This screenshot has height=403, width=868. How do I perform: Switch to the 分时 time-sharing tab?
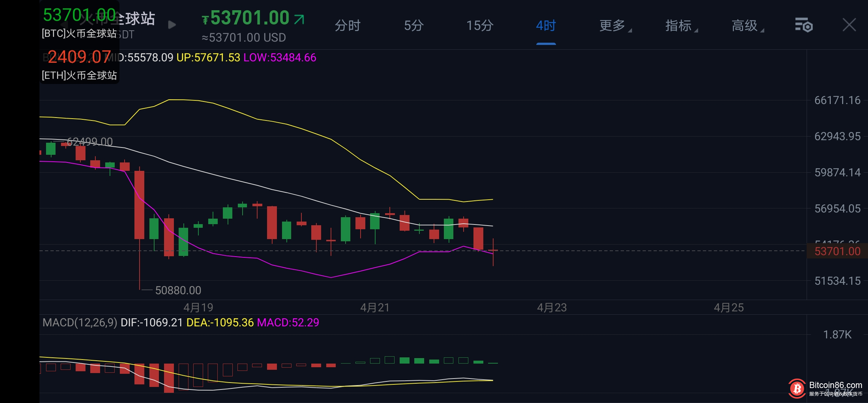click(347, 26)
